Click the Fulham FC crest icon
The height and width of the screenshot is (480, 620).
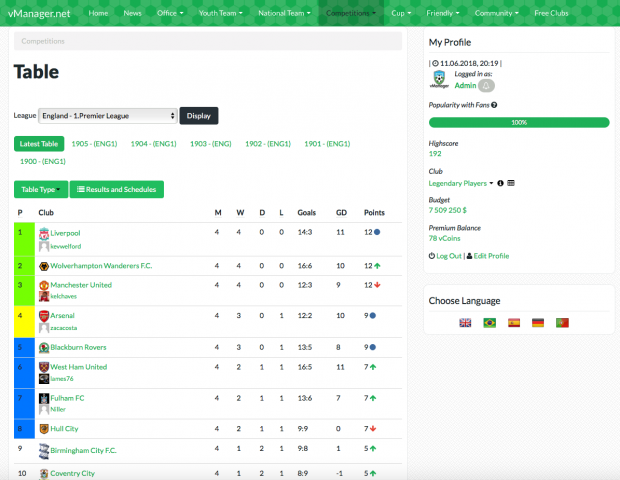tap(44, 398)
